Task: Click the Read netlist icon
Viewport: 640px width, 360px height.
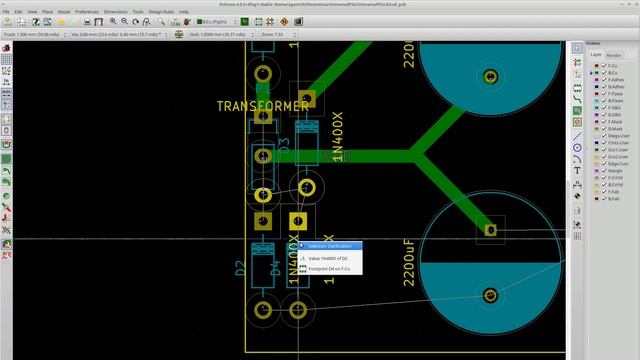Action: click(176, 22)
